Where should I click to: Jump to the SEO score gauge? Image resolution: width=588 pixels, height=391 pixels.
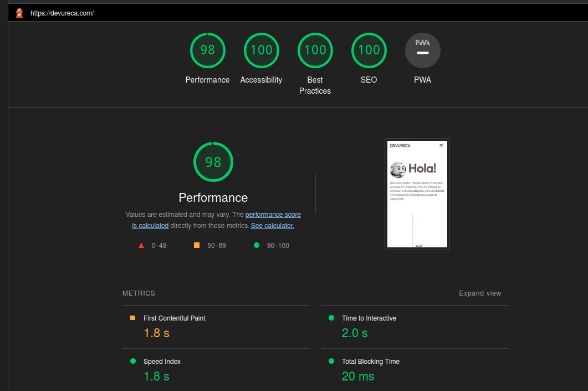[x=369, y=50]
